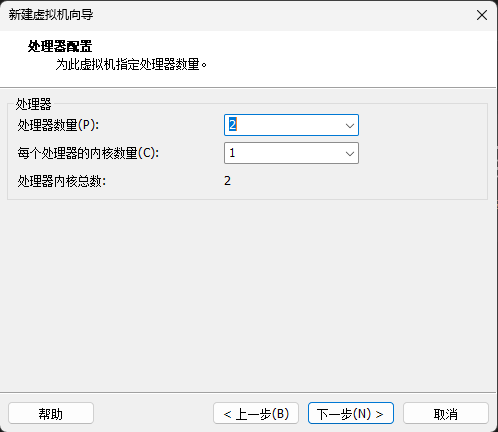Click the 处理器 group box title
The image size is (498, 432).
(33, 104)
